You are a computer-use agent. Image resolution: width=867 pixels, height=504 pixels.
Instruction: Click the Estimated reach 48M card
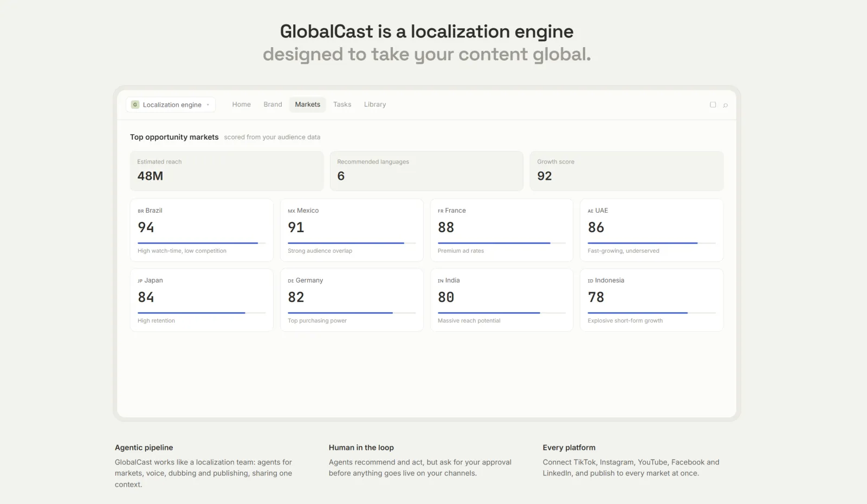point(227,171)
